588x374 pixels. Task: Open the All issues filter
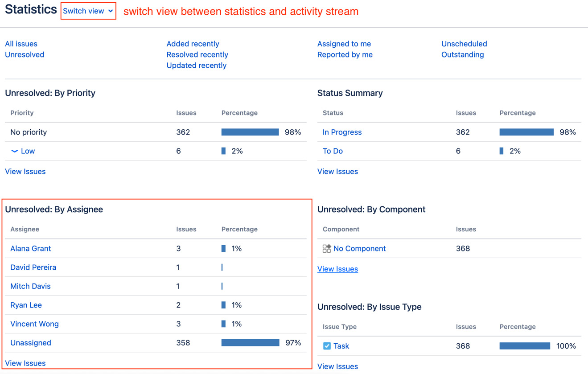21,44
